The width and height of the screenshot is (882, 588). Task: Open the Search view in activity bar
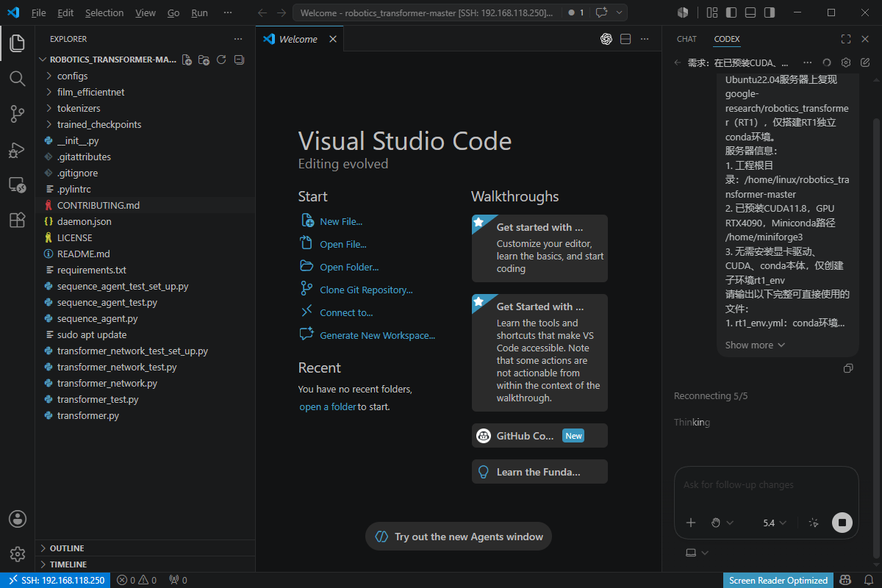click(17, 78)
